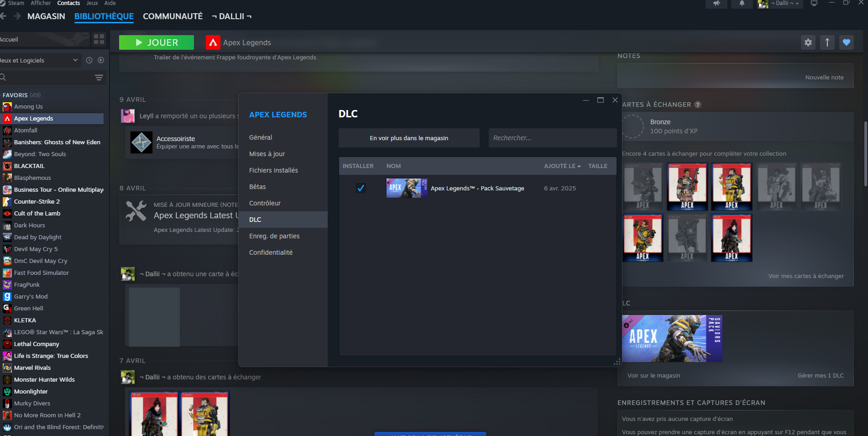Expand the Jeux et Logiciels dropdown
This screenshot has width=868, height=436.
(x=75, y=60)
